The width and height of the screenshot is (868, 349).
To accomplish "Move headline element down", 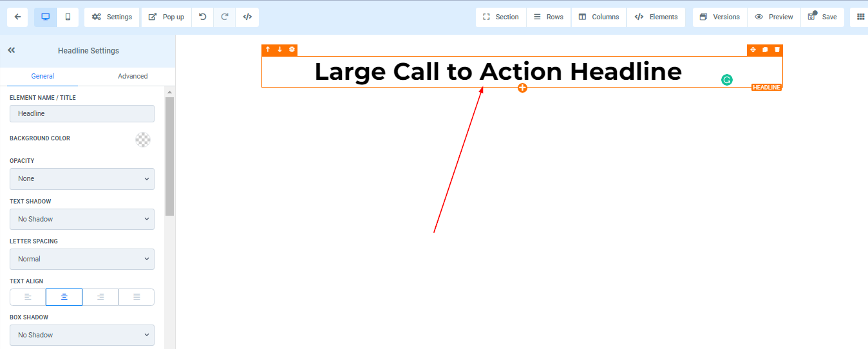I will pyautogui.click(x=279, y=50).
